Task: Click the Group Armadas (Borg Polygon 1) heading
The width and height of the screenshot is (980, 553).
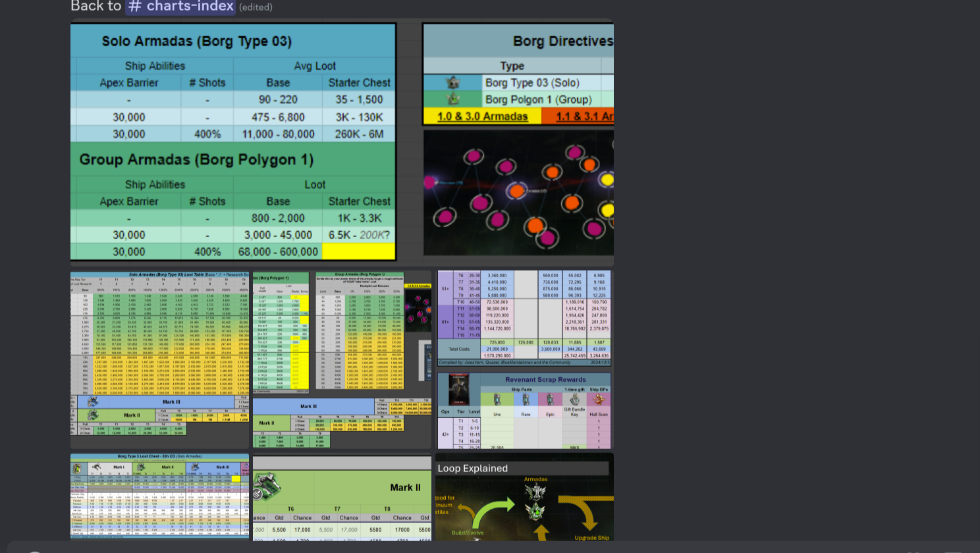Action: point(196,160)
